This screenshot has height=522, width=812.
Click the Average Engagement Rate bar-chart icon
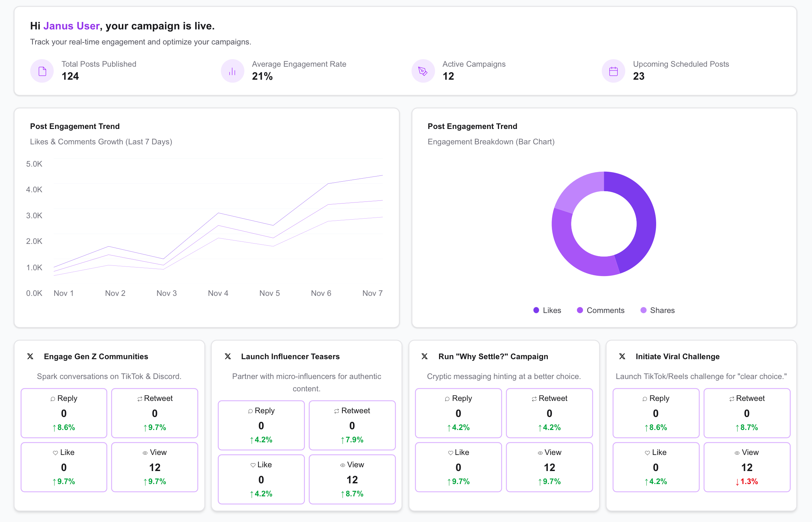[232, 71]
